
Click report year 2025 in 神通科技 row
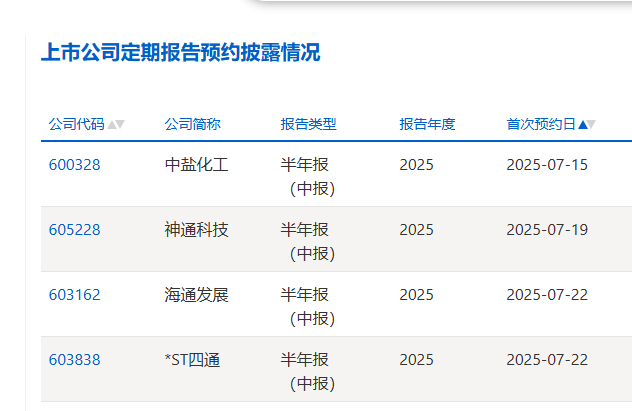416,230
